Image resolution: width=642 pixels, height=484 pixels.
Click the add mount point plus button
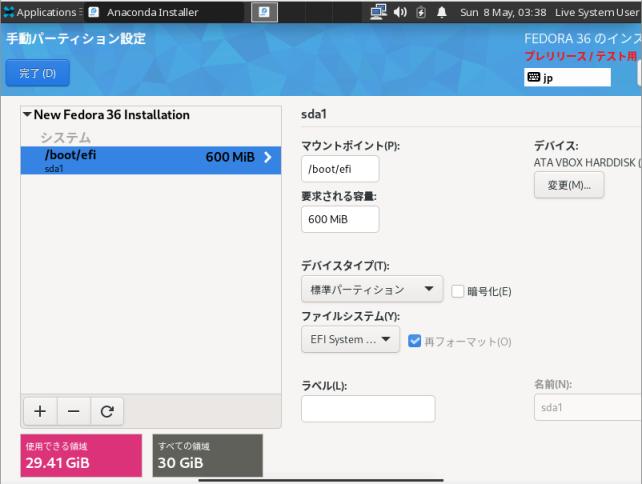[40, 411]
